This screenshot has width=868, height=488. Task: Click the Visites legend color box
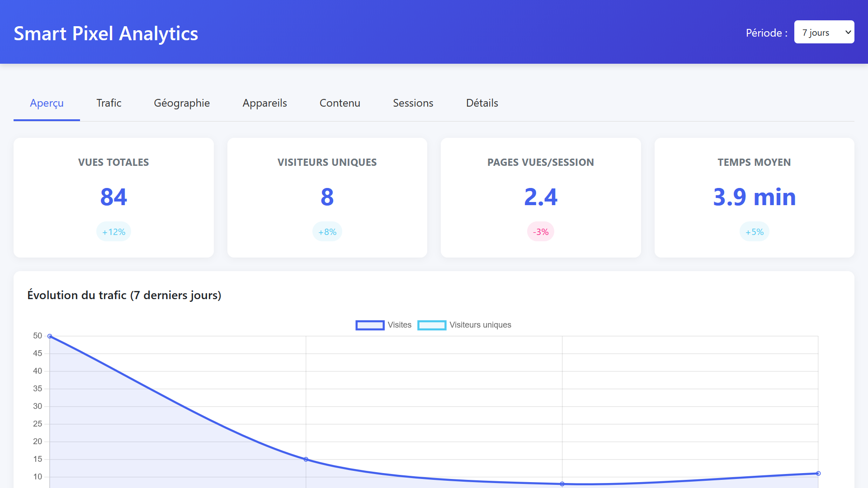coord(370,325)
